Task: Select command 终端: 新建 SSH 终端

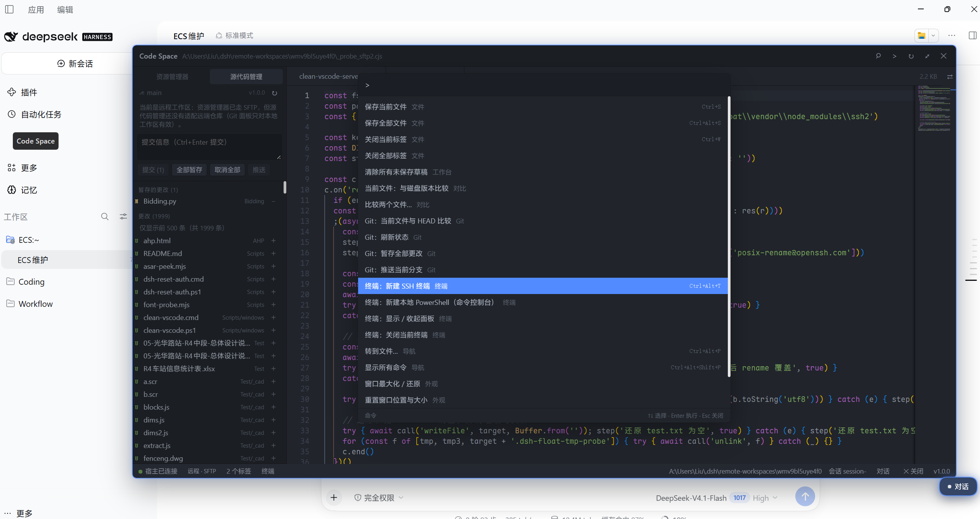Action: [x=543, y=286]
